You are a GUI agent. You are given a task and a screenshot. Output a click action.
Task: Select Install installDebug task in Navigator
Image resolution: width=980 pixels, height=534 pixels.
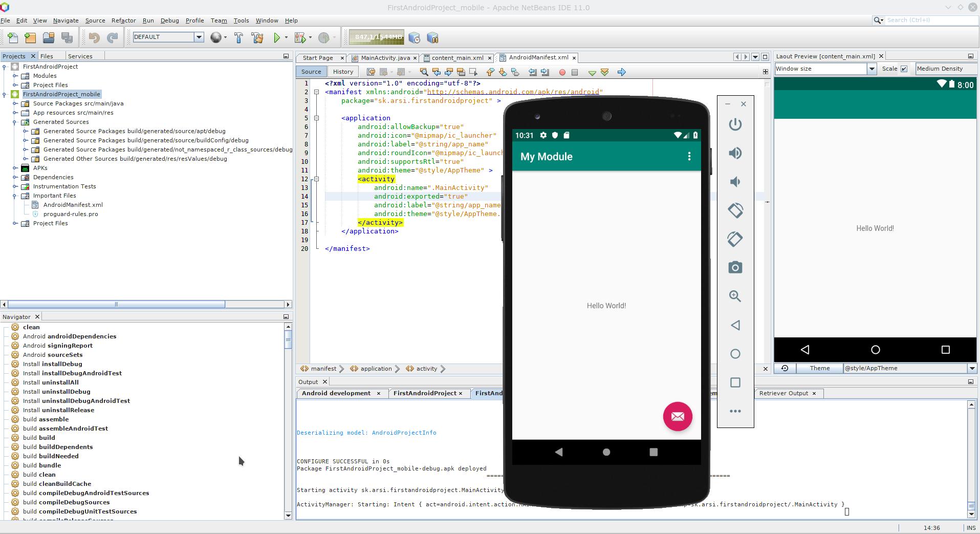point(52,364)
